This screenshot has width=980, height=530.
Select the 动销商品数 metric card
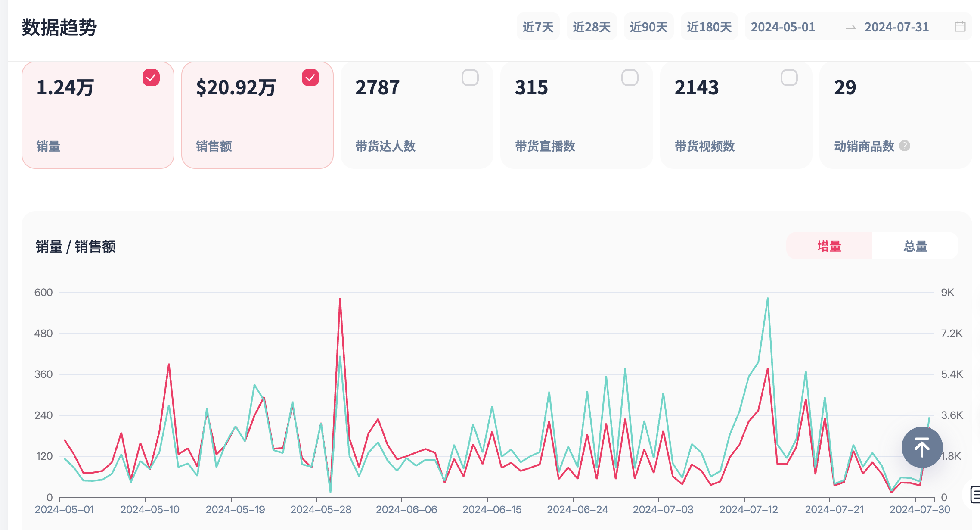point(895,115)
